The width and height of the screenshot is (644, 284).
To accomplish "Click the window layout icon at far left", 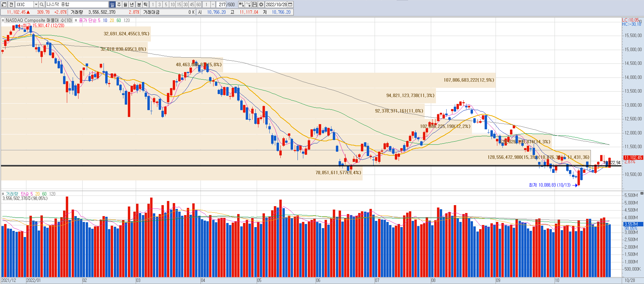I will coord(4,4).
